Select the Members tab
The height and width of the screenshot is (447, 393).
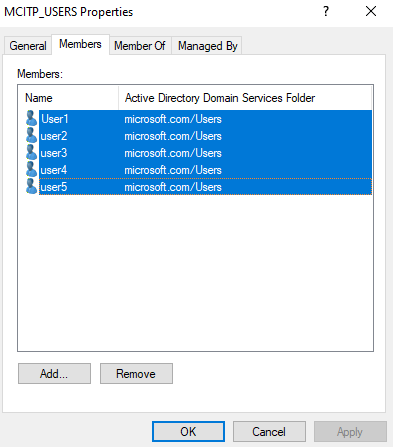(x=80, y=44)
